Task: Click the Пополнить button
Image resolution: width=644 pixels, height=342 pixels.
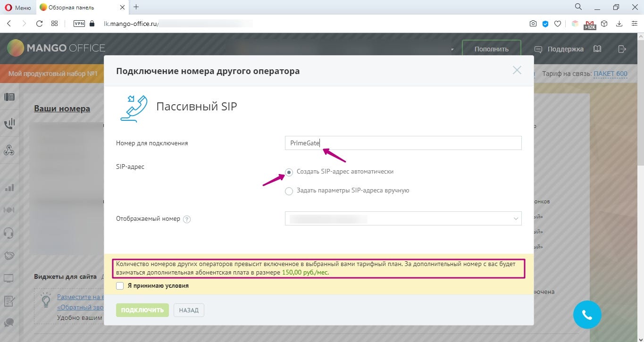Action: (491, 49)
